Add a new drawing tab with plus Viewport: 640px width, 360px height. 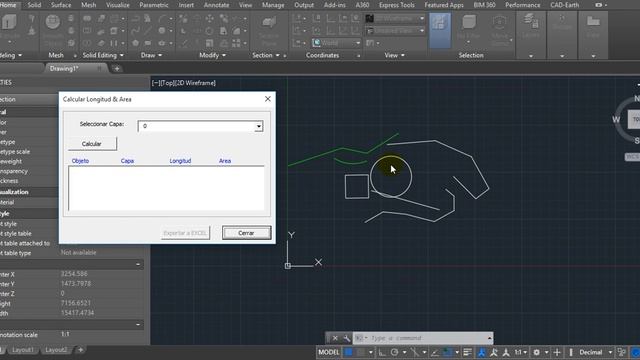[x=117, y=69]
